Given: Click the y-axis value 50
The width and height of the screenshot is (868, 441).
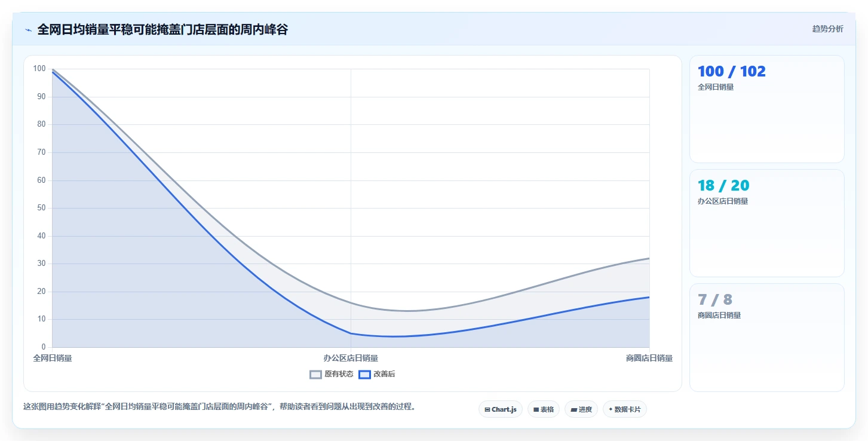Looking at the screenshot, I should click(x=41, y=208).
